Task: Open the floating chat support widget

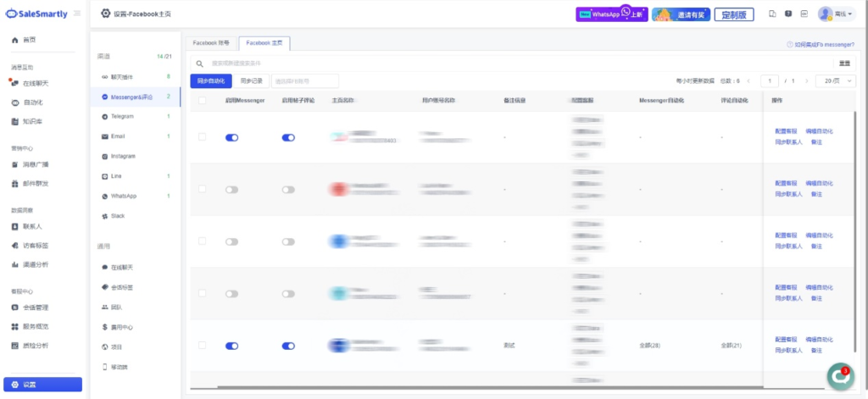Action: [x=839, y=377]
